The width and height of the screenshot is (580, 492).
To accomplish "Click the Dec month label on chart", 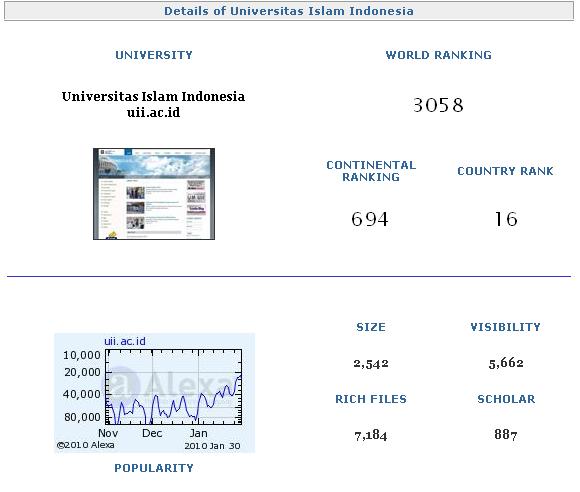I will click(x=152, y=433).
